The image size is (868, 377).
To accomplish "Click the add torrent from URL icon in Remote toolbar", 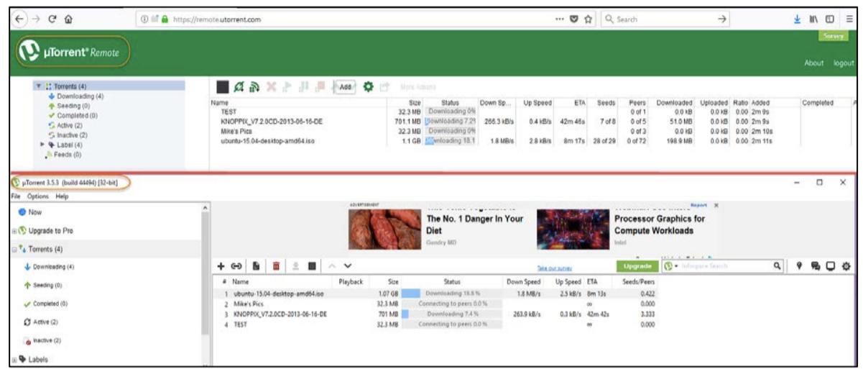I will tap(240, 86).
